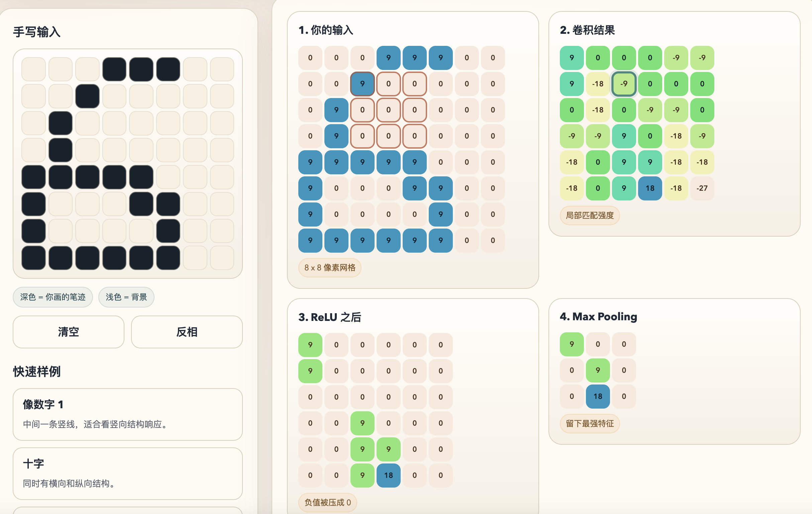Select the -27 cell in the convolution result

pyautogui.click(x=702, y=188)
